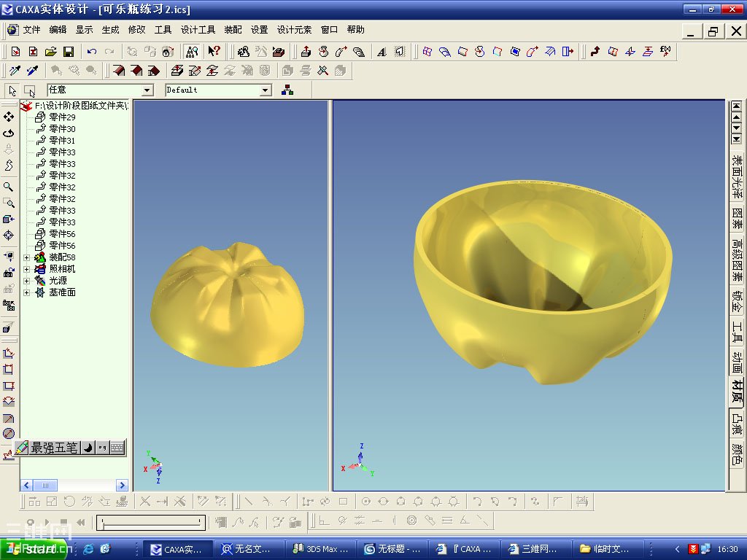
Task: Toggle half-moon full/half width button
Action: [x=88, y=448]
